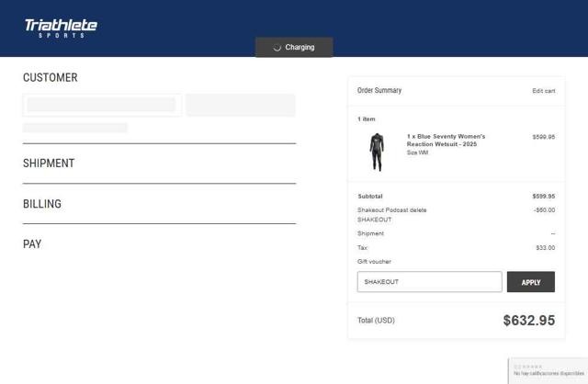Click the -$60.00 discount value
This screenshot has height=384, width=588.
(544, 210)
